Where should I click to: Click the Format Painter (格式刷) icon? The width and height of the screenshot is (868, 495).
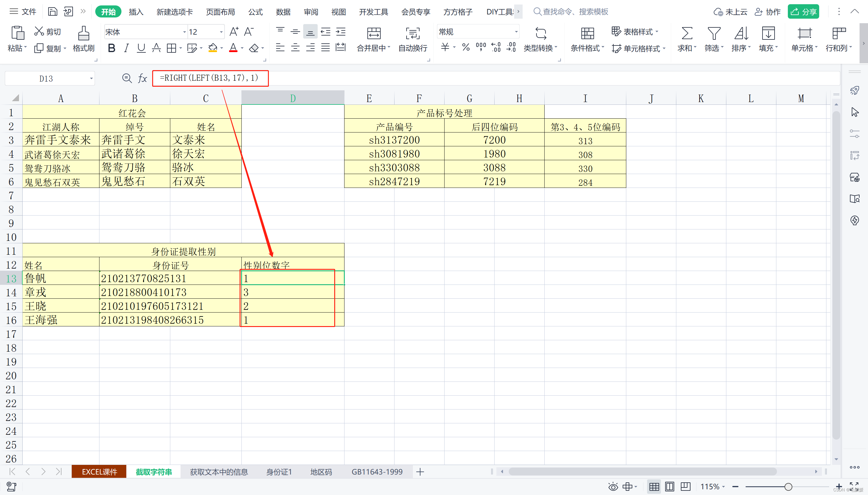click(x=83, y=34)
